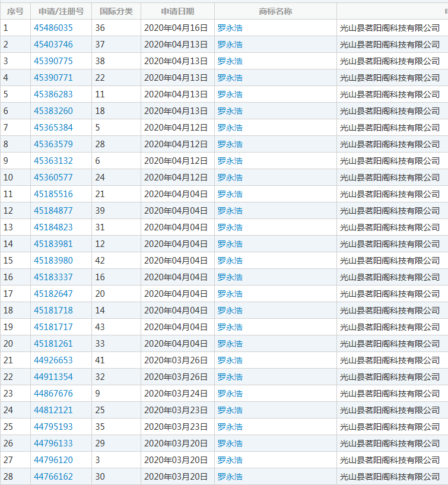Open 罗永浩 trademark link in row 12

(x=230, y=211)
